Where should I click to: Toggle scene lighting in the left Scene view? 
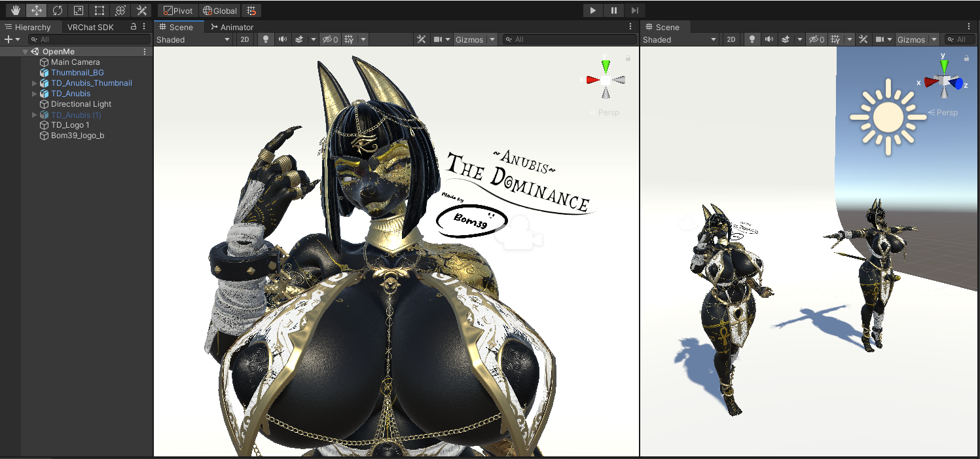pos(265,39)
